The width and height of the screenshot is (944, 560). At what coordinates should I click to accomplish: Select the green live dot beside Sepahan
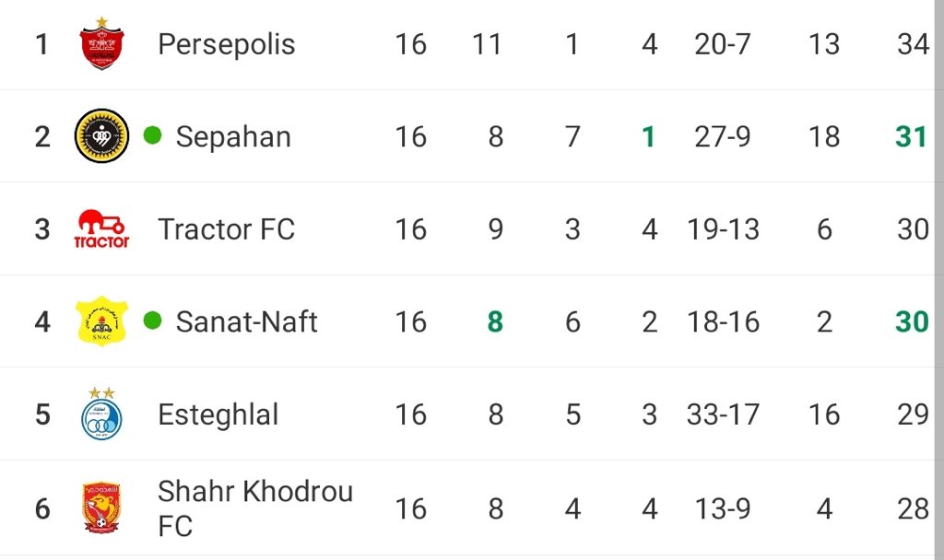tap(153, 135)
